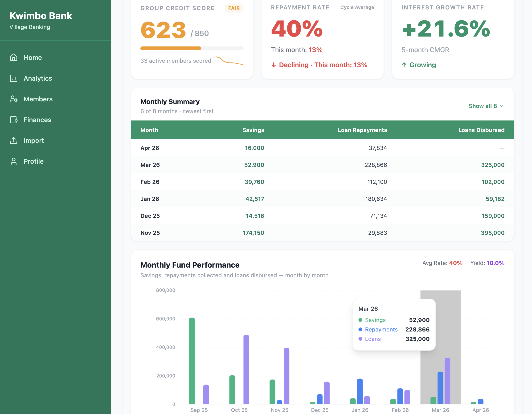Click the Profile person icon
This screenshot has width=532, height=414.
tap(14, 161)
